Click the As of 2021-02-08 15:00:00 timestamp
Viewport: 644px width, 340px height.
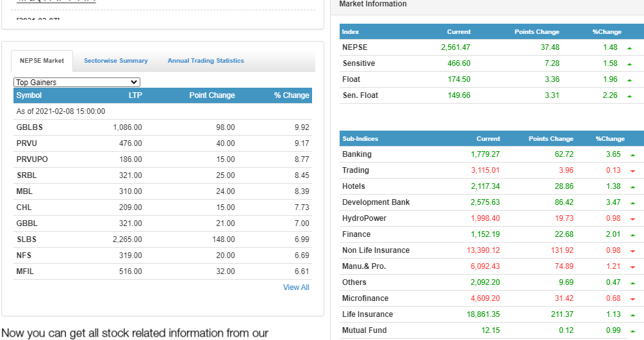pyautogui.click(x=61, y=111)
